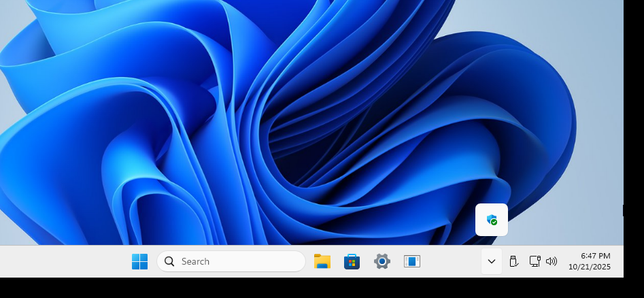The width and height of the screenshot is (644, 298).
Task: Click the volume speaker icon
Action: (552, 261)
